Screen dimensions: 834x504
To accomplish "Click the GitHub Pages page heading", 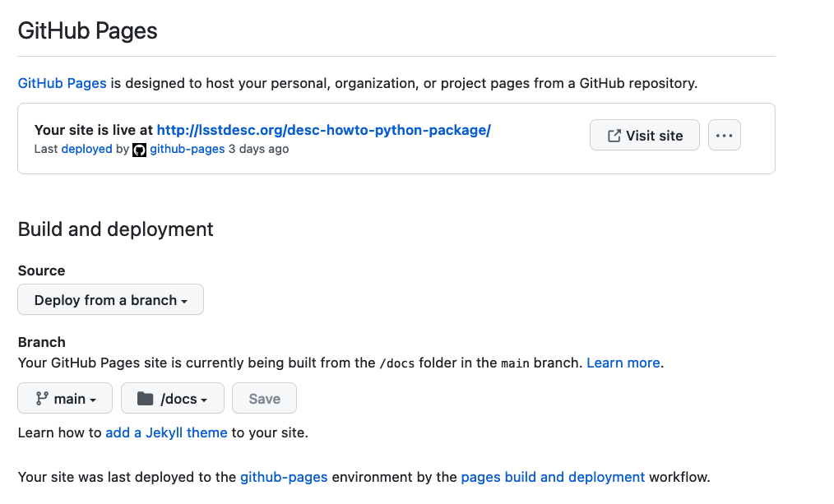I will [x=88, y=31].
